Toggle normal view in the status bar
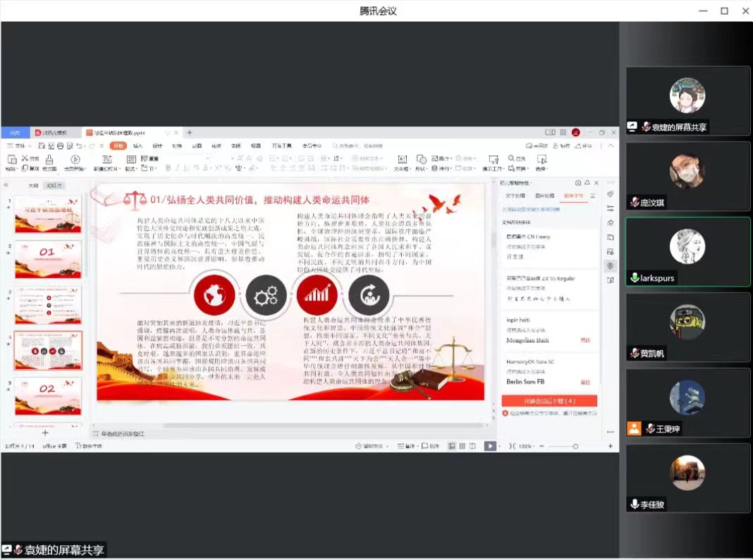 click(452, 446)
